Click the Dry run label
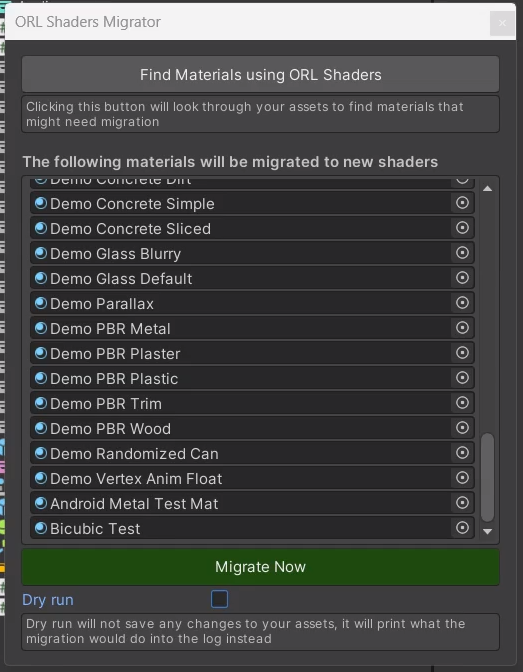Screen dimensions: 523x672 [x=48, y=600]
